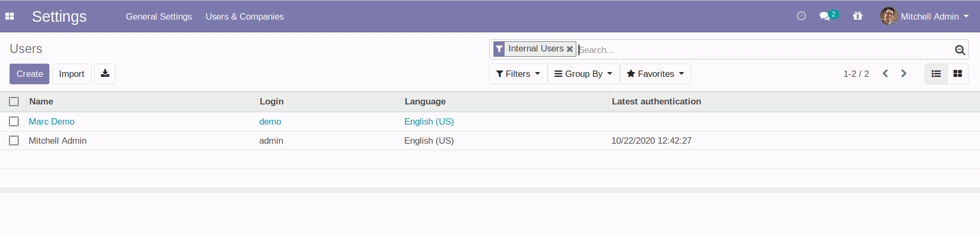980x237 pixels.
Task: Focus the Search input field
Action: (x=765, y=50)
